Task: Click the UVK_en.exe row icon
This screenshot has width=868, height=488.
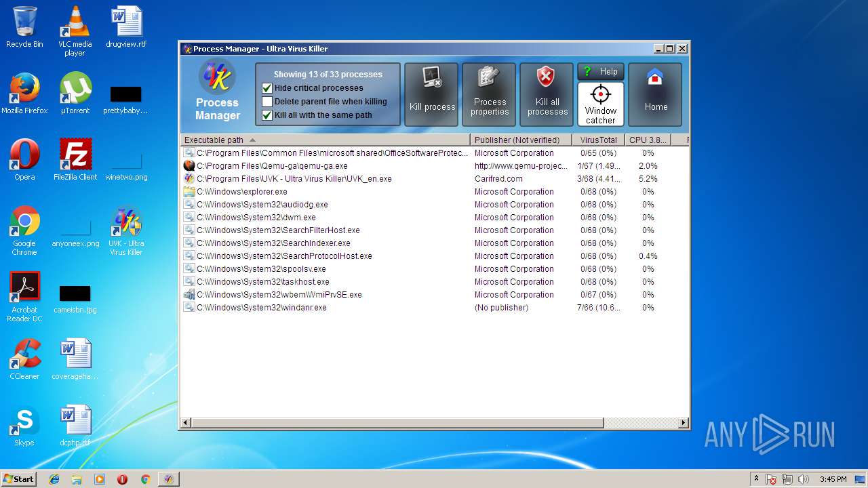Action: 189,179
